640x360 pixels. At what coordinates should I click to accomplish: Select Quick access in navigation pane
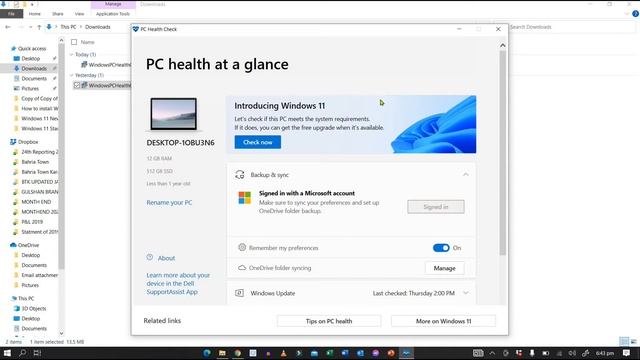pyautogui.click(x=32, y=49)
